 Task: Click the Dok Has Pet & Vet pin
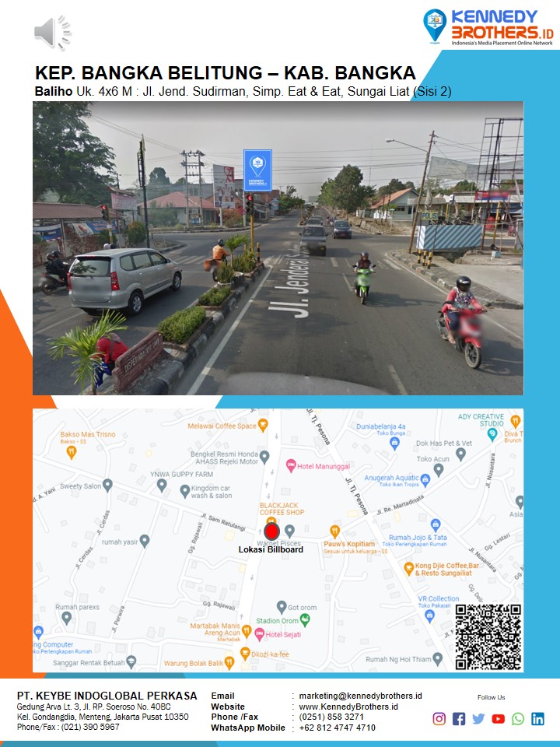[460, 454]
